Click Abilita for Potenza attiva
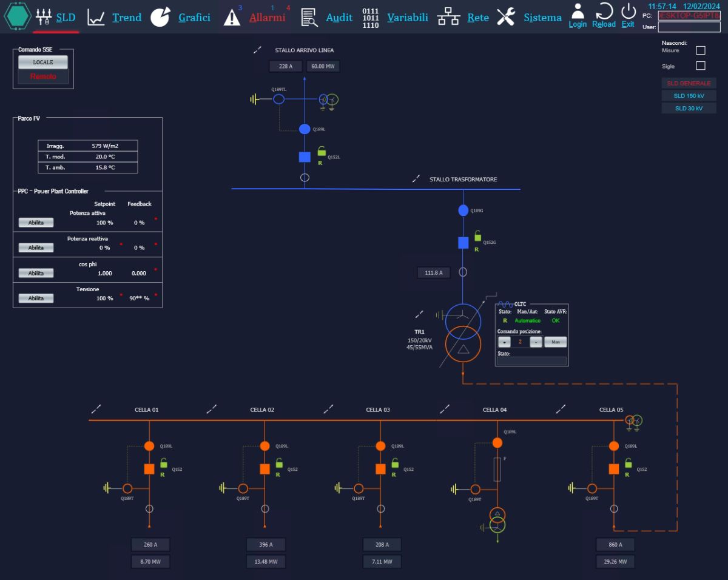 (x=36, y=223)
